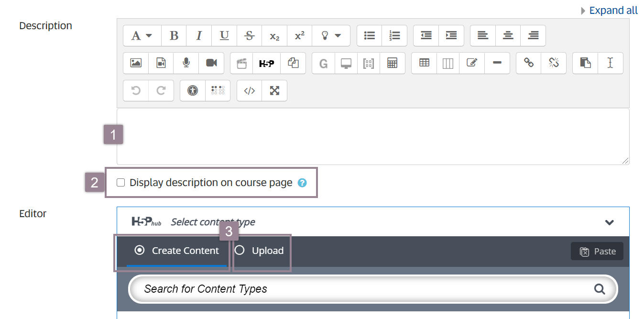Insert a table with the table icon
This screenshot has height=319, width=644.
tap(424, 63)
